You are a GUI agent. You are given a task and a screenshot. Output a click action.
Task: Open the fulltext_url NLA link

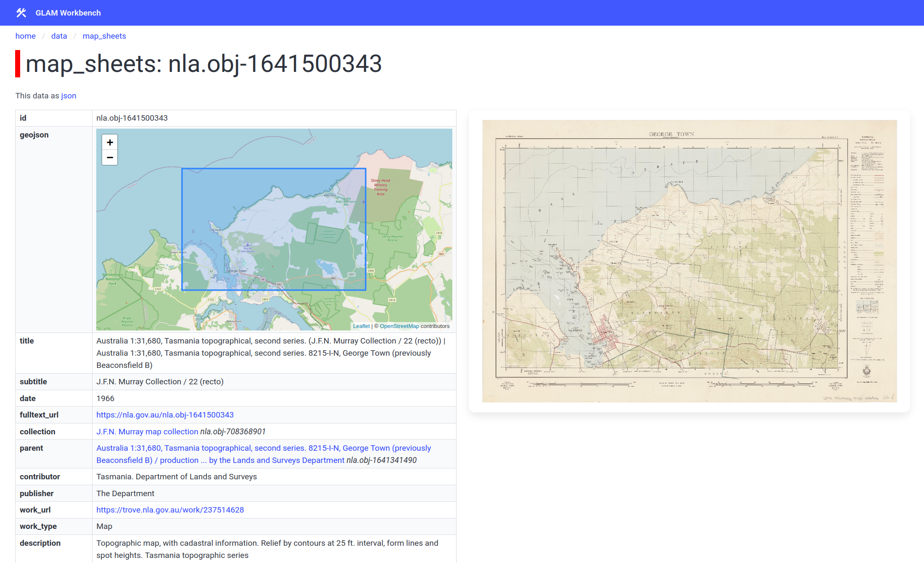pyautogui.click(x=166, y=415)
